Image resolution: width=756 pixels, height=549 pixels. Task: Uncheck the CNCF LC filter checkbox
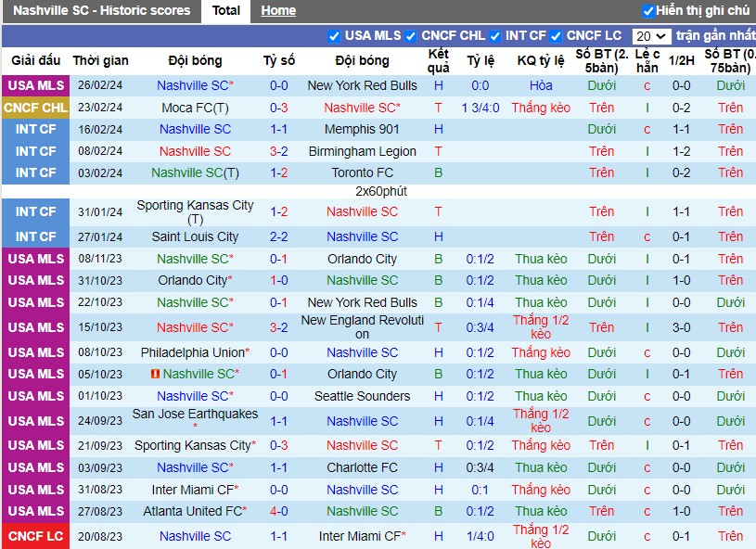tap(556, 36)
